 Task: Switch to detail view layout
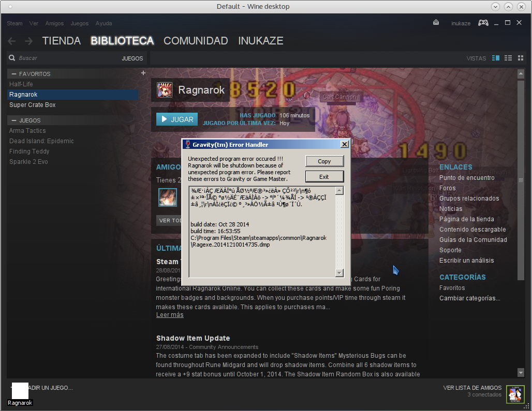pos(496,58)
